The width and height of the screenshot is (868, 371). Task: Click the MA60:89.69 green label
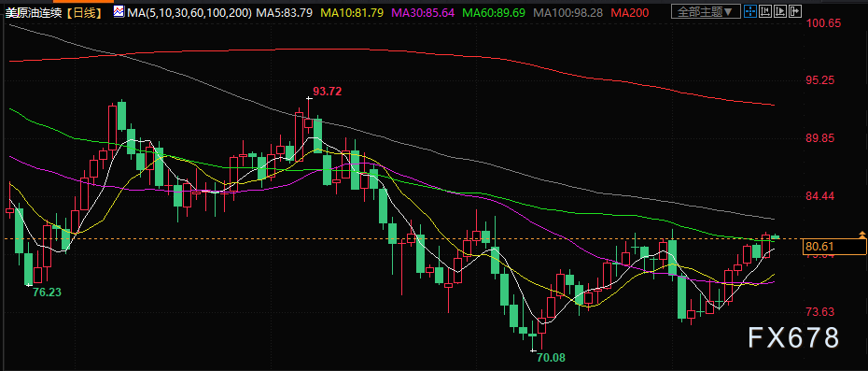click(494, 11)
